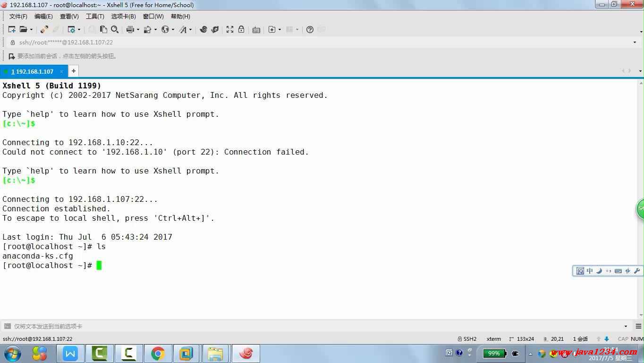Click the globe encoding icon

tap(165, 29)
